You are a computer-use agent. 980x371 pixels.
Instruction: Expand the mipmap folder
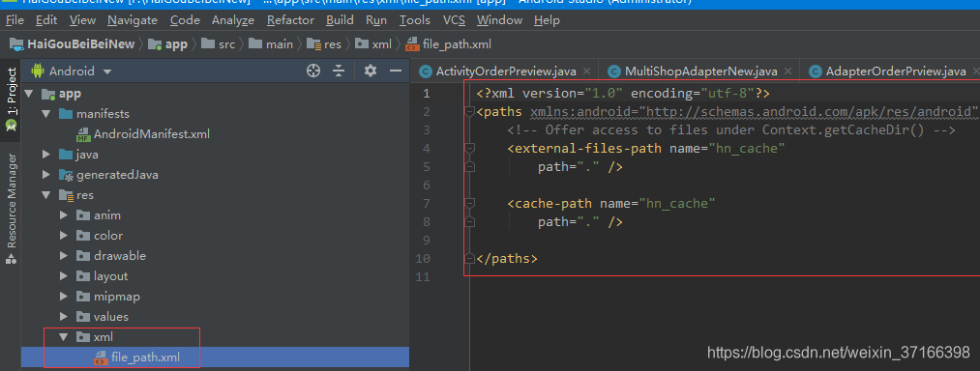point(63,296)
